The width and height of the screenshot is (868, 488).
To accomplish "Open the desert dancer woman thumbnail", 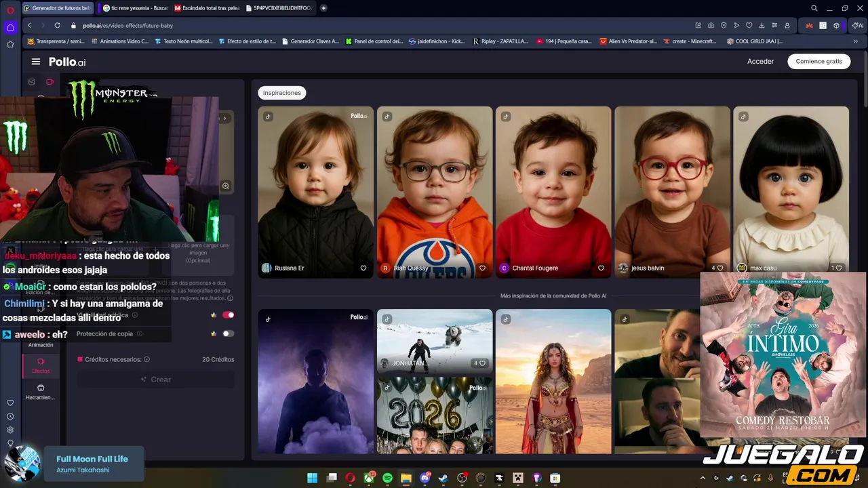I will click(x=553, y=382).
